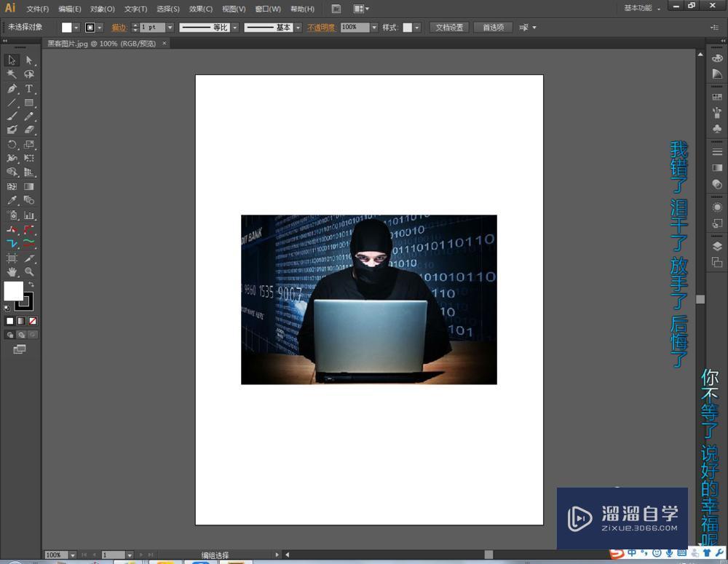
Task: Reset to default fill and stroke
Action: click(7, 308)
